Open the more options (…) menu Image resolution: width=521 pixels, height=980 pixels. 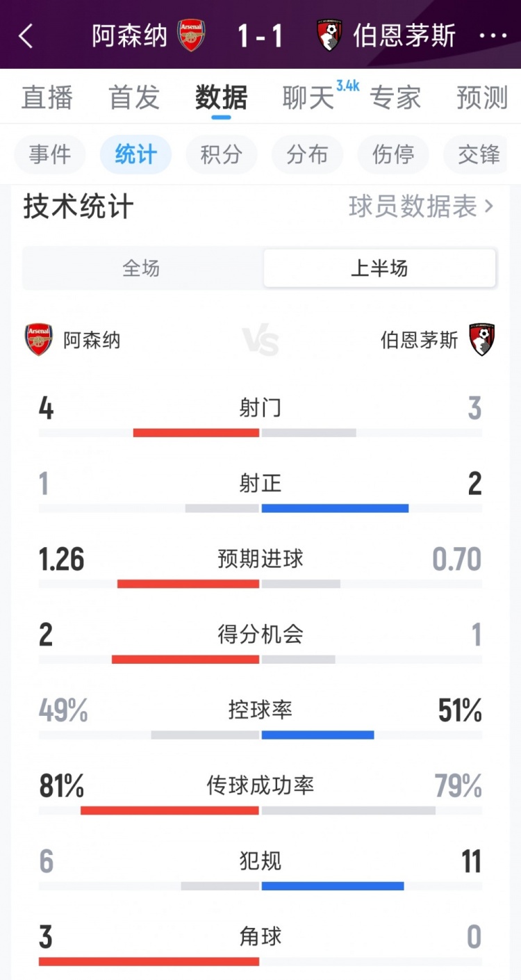click(x=493, y=36)
